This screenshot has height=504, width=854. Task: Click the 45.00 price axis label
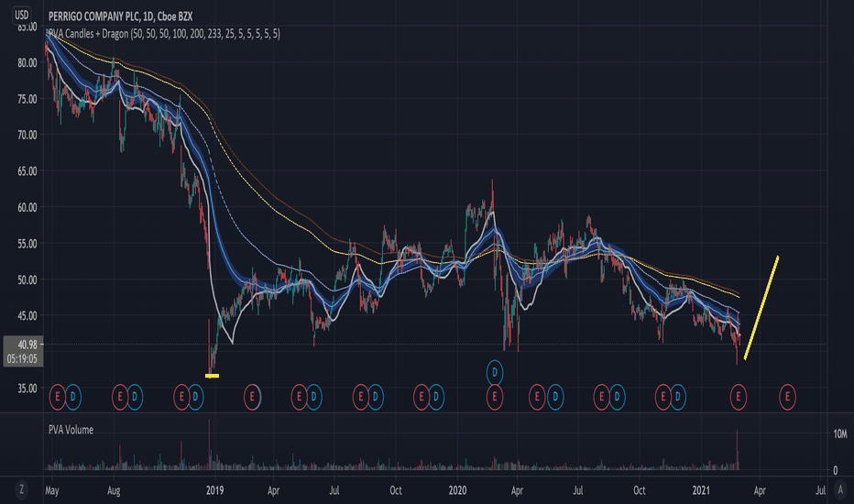coord(27,316)
